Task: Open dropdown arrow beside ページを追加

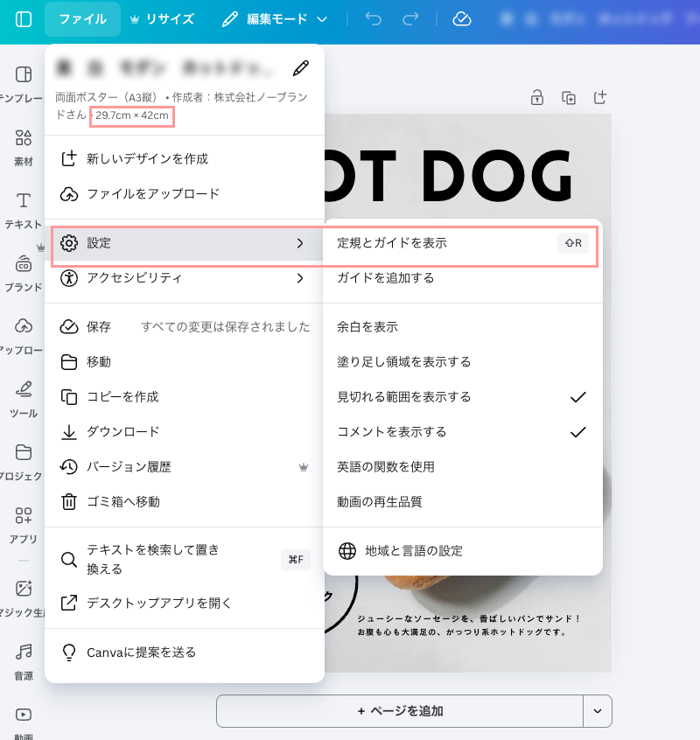Action: 598,711
